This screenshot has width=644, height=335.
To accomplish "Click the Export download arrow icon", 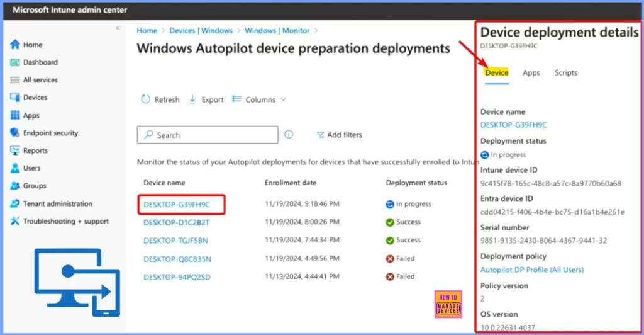I will 192,99.
